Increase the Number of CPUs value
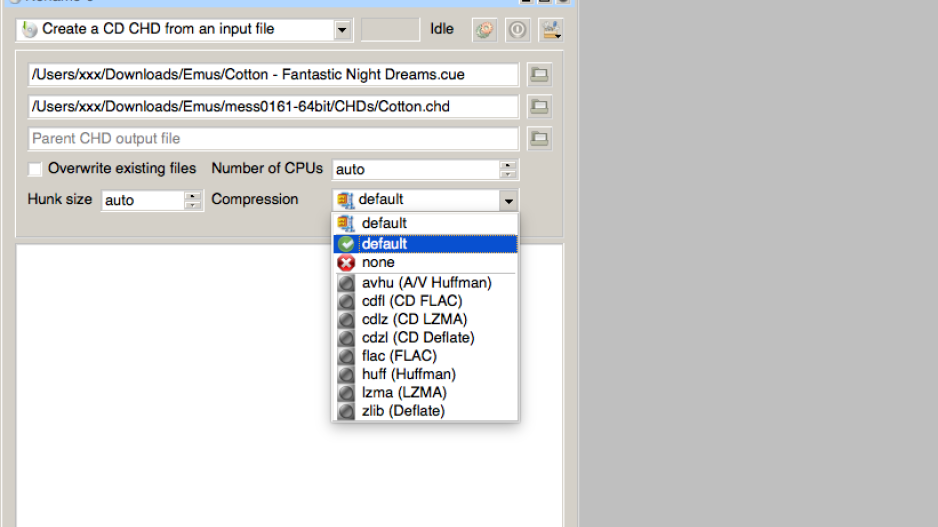The image size is (938, 527). point(508,165)
